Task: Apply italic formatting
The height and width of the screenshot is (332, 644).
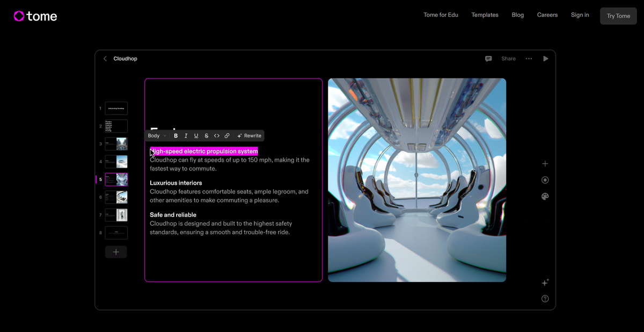Action: pyautogui.click(x=186, y=136)
